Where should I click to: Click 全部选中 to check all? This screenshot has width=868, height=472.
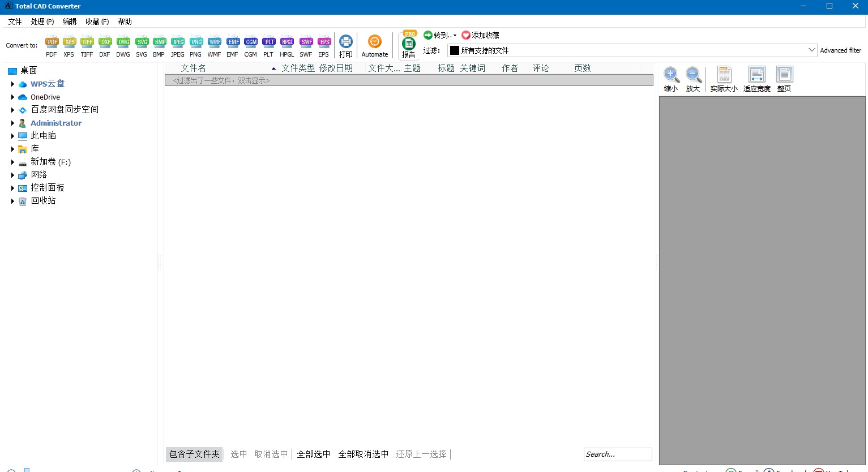(314, 454)
